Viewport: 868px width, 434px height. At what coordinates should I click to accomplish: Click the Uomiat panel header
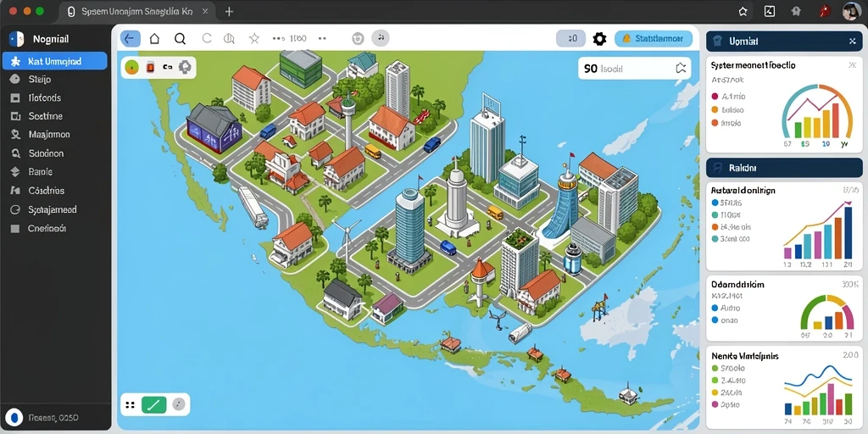pos(784,42)
